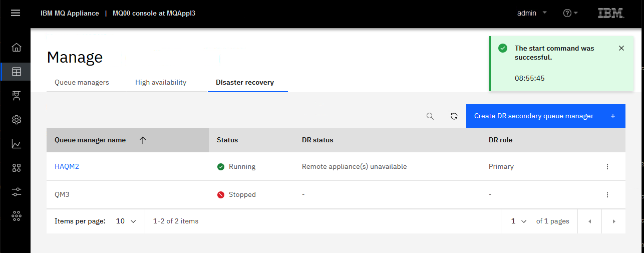
Task: Go to the Home sidebar icon
Action: point(17,48)
